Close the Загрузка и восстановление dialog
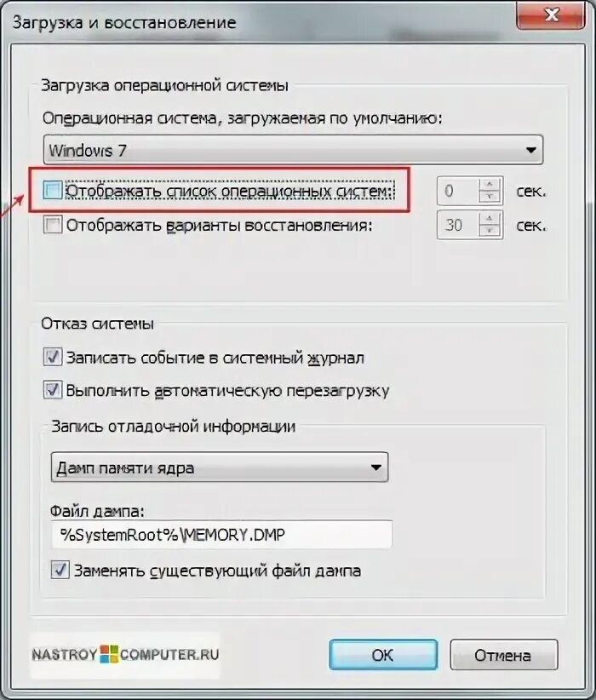This screenshot has width=596, height=700. coord(551,15)
